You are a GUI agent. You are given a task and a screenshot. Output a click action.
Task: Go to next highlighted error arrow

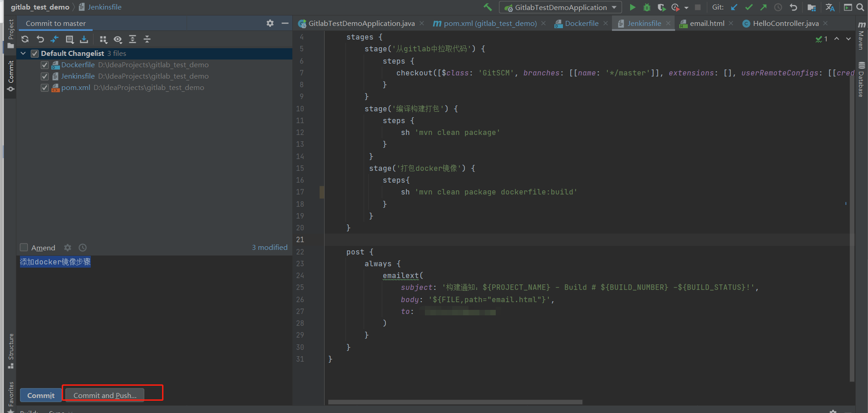(x=848, y=39)
